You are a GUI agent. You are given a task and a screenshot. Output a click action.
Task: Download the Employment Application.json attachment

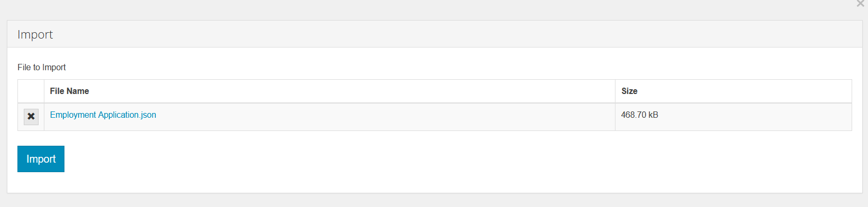tap(103, 115)
